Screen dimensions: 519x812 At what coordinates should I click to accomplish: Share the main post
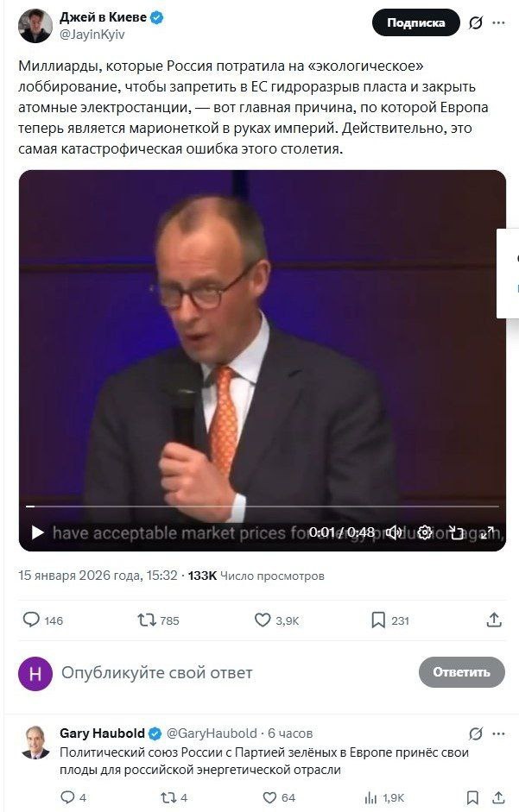click(494, 620)
